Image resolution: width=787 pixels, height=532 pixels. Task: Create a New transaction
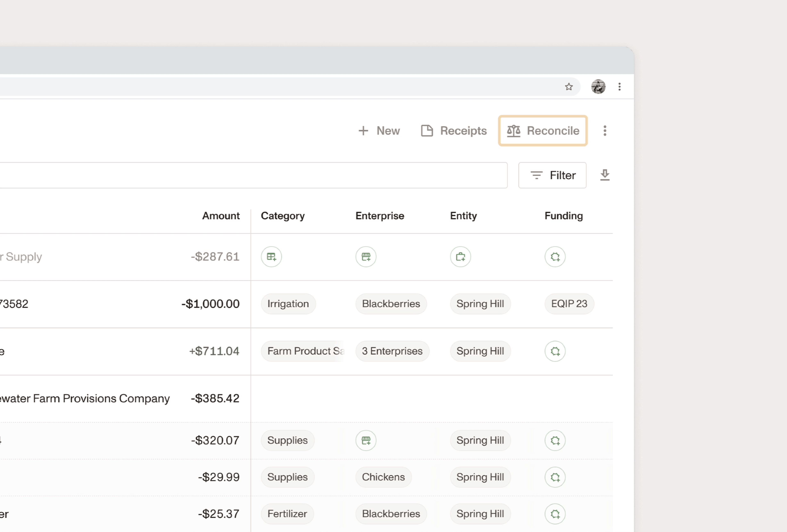379,131
